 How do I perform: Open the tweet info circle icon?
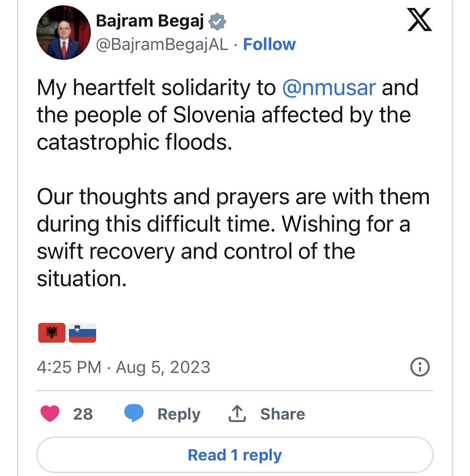[x=420, y=367]
